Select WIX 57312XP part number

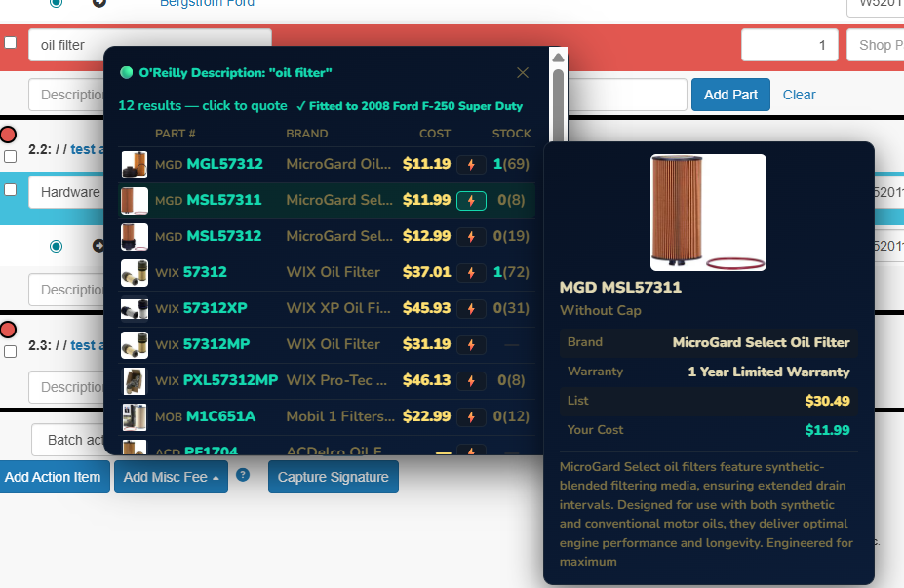(x=216, y=308)
